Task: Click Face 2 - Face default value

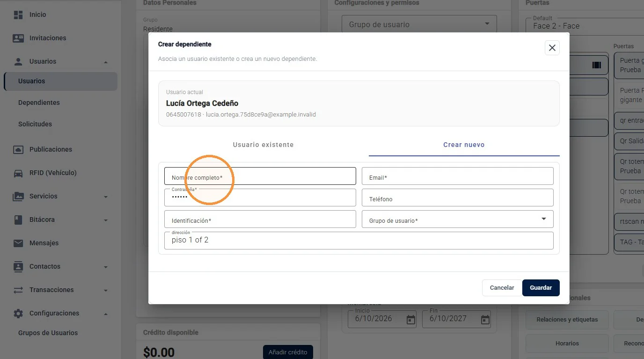Action: click(556, 26)
